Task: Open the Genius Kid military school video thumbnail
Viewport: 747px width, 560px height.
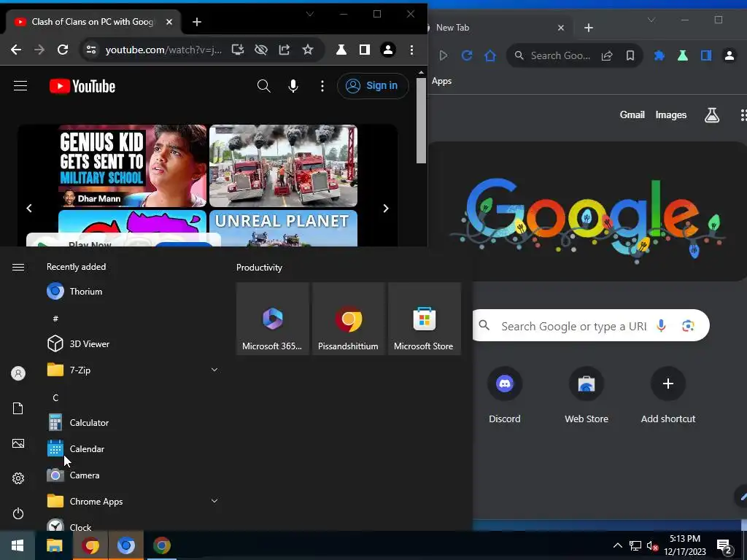Action: tap(133, 166)
